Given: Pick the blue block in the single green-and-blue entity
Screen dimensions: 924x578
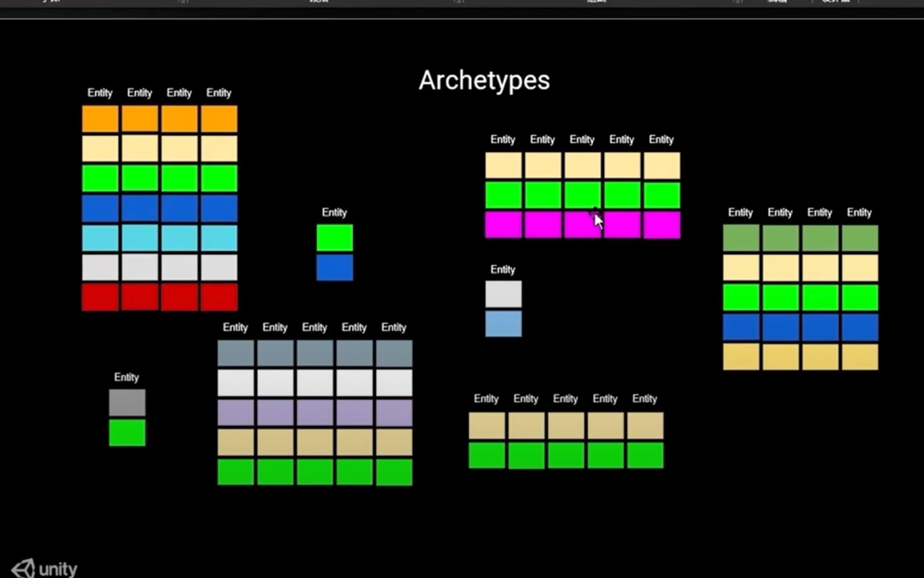Looking at the screenshot, I should pyautogui.click(x=335, y=267).
